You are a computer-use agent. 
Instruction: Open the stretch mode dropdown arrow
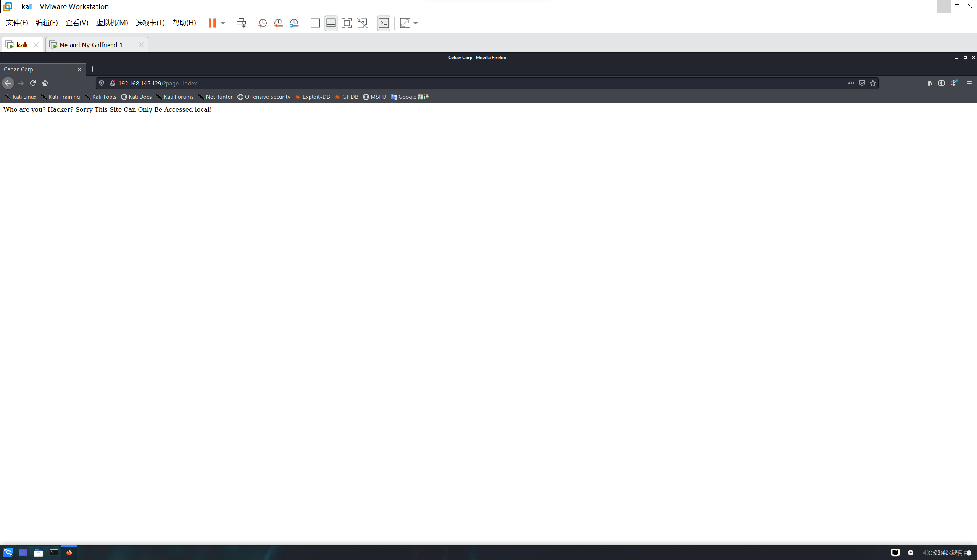click(x=415, y=23)
